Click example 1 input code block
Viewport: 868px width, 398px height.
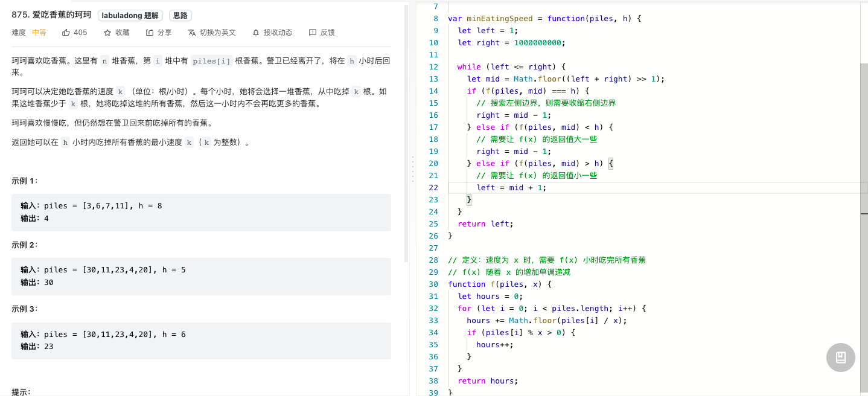click(x=201, y=212)
